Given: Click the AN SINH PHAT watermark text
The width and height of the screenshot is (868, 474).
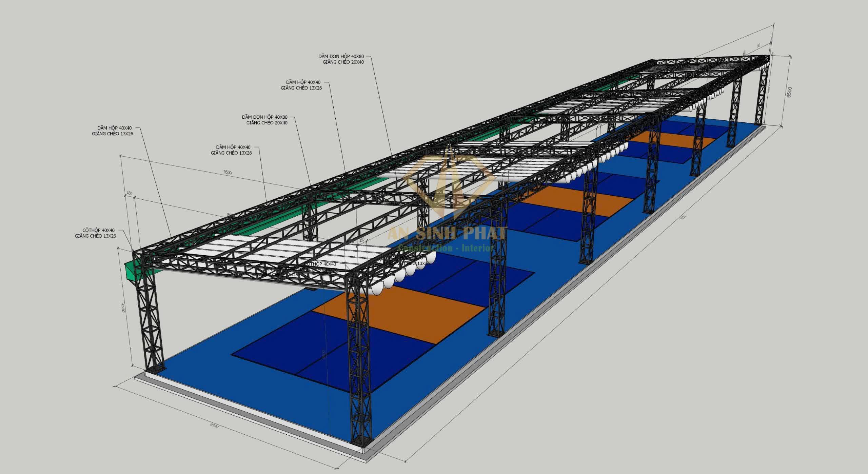Looking at the screenshot, I should [448, 233].
